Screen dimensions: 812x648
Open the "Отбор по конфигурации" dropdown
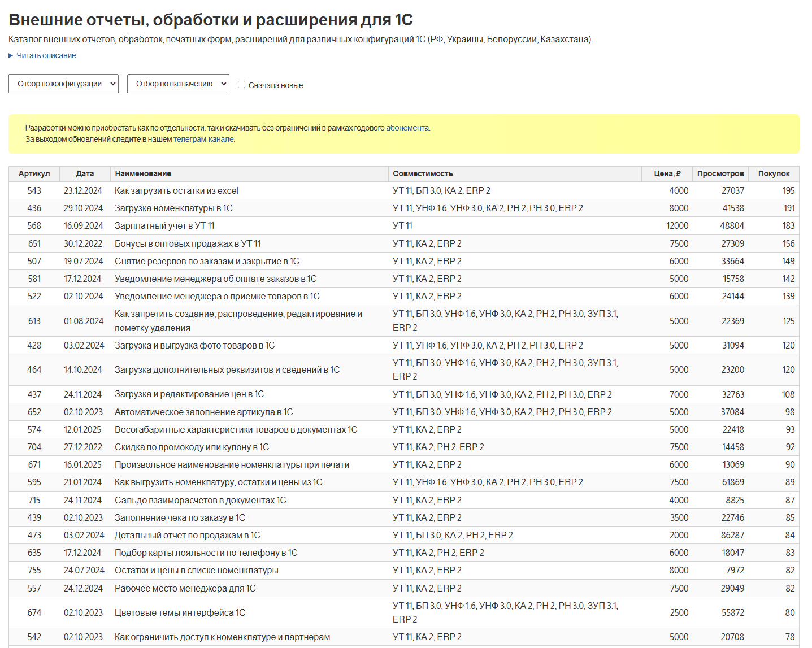[x=63, y=84]
